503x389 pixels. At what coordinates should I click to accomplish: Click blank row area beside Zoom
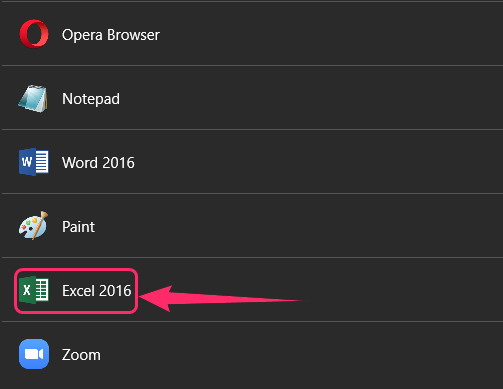[x=300, y=355]
